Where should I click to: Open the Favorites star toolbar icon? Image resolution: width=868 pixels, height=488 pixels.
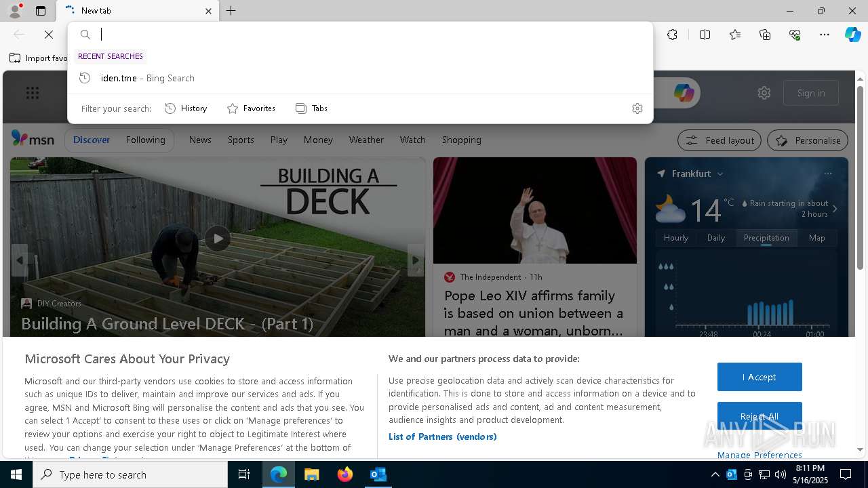[735, 35]
